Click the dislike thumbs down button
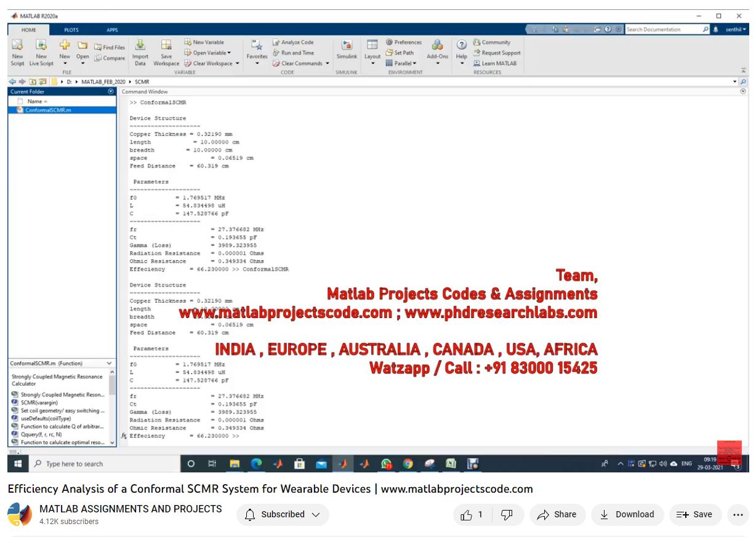 coord(507,515)
